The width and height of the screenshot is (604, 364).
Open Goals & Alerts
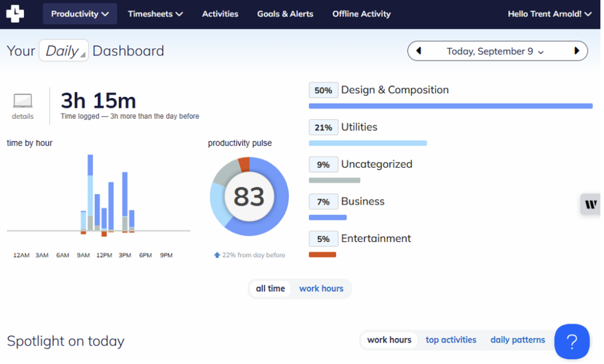285,14
